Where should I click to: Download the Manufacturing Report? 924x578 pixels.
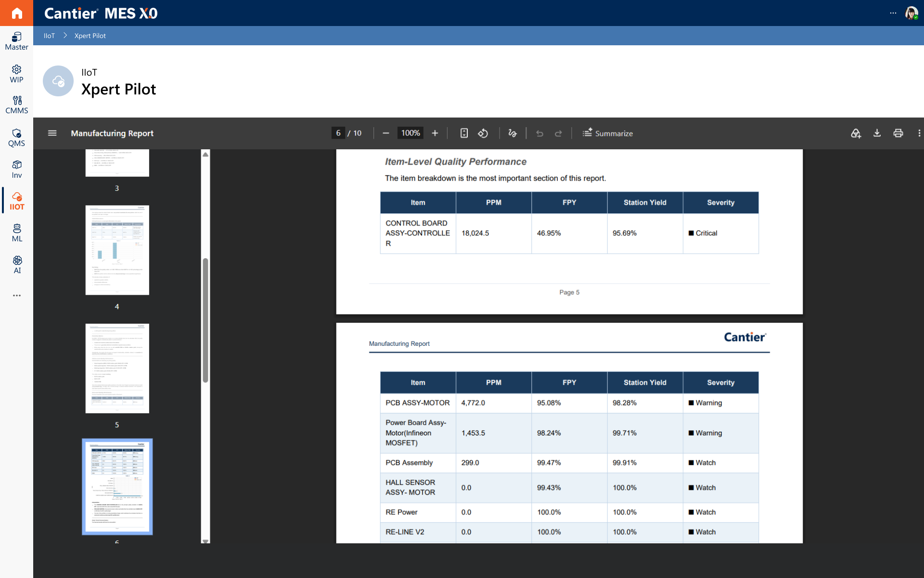(877, 133)
